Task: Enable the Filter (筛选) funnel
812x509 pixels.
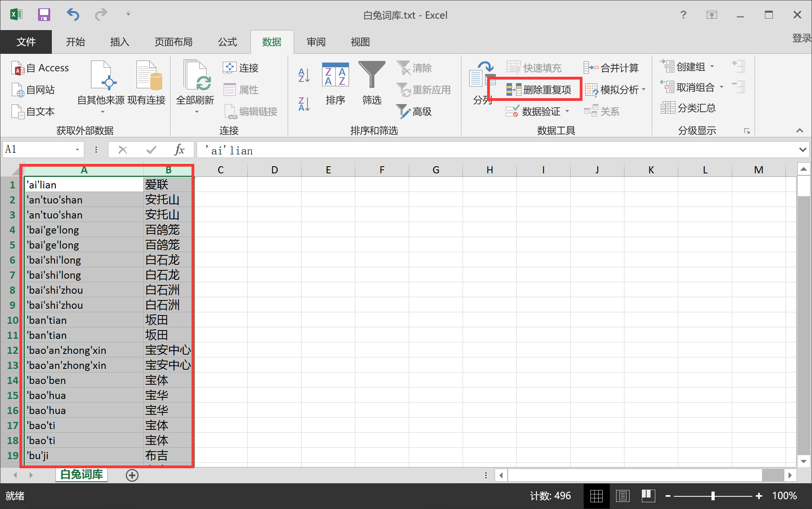Action: coord(372,84)
